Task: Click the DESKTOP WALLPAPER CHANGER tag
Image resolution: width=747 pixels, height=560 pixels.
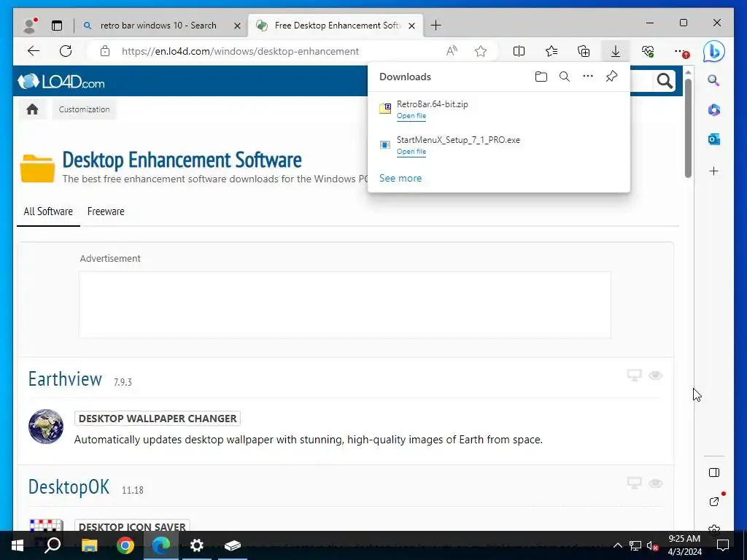Action: tap(158, 418)
